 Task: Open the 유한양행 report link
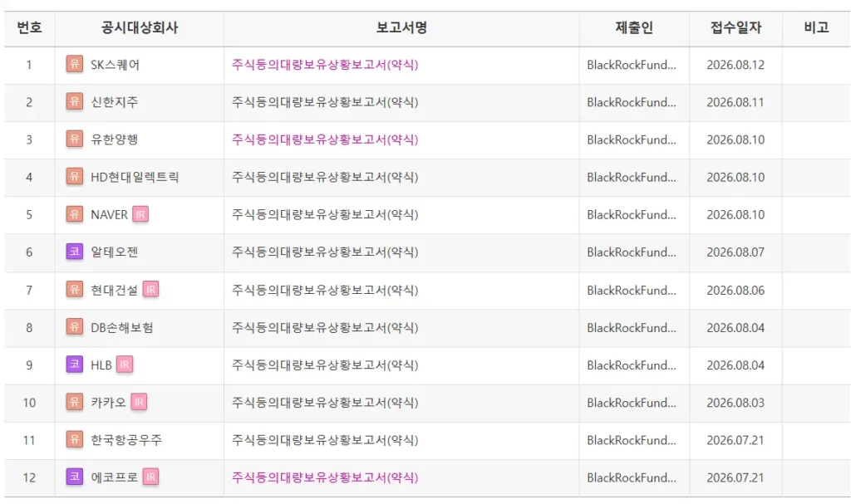(325, 139)
